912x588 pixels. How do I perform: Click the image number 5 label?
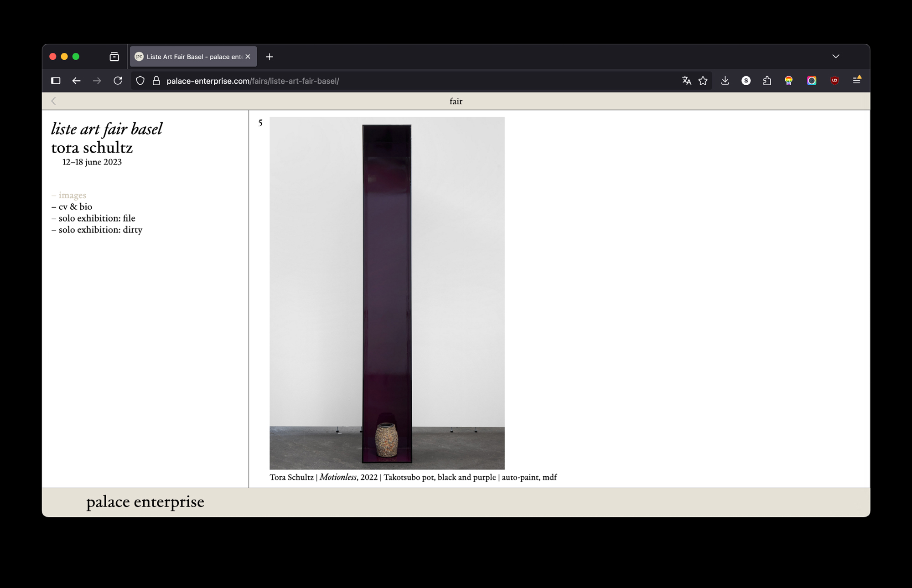[260, 123]
